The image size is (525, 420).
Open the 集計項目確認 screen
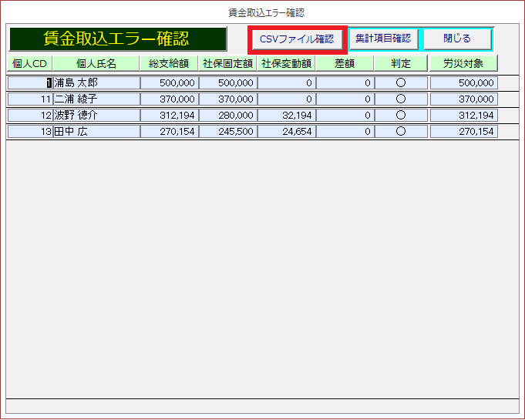(x=382, y=39)
